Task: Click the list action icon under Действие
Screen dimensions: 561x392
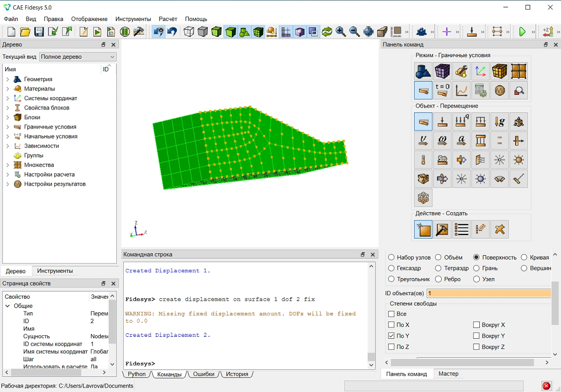Action: point(462,229)
